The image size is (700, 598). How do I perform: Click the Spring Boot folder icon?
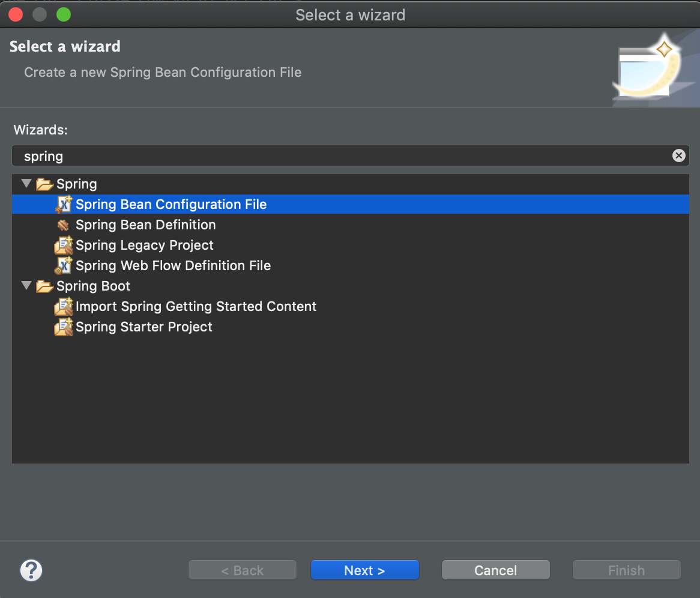tap(44, 286)
